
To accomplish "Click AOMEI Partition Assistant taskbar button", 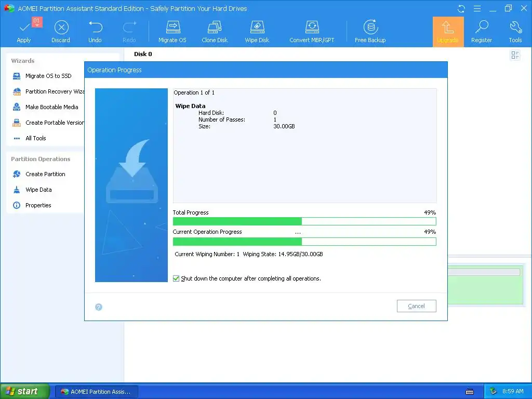I will pyautogui.click(x=96, y=392).
